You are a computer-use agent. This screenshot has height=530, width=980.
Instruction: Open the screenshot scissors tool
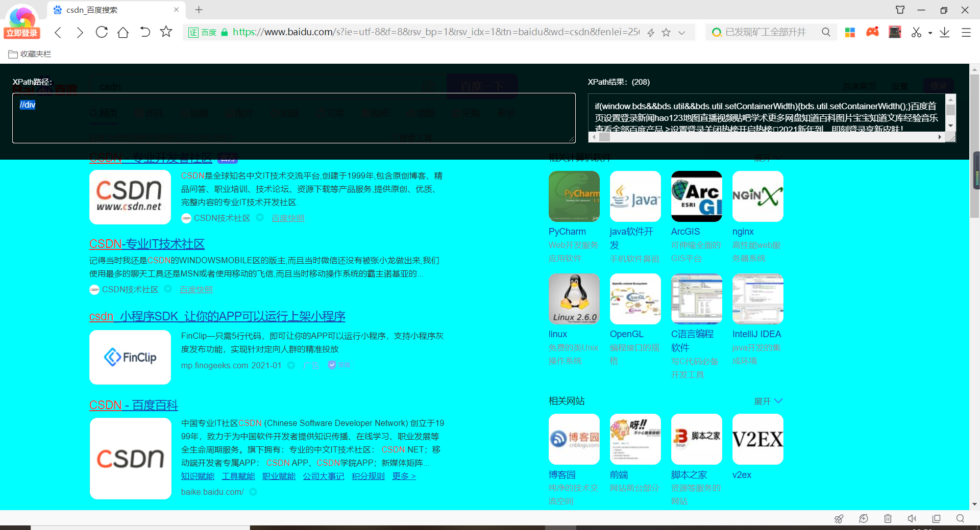(916, 33)
